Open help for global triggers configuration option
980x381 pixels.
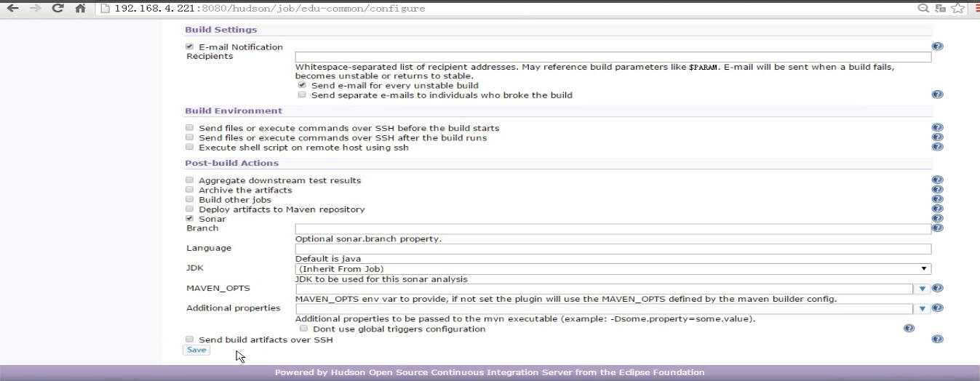(909, 328)
